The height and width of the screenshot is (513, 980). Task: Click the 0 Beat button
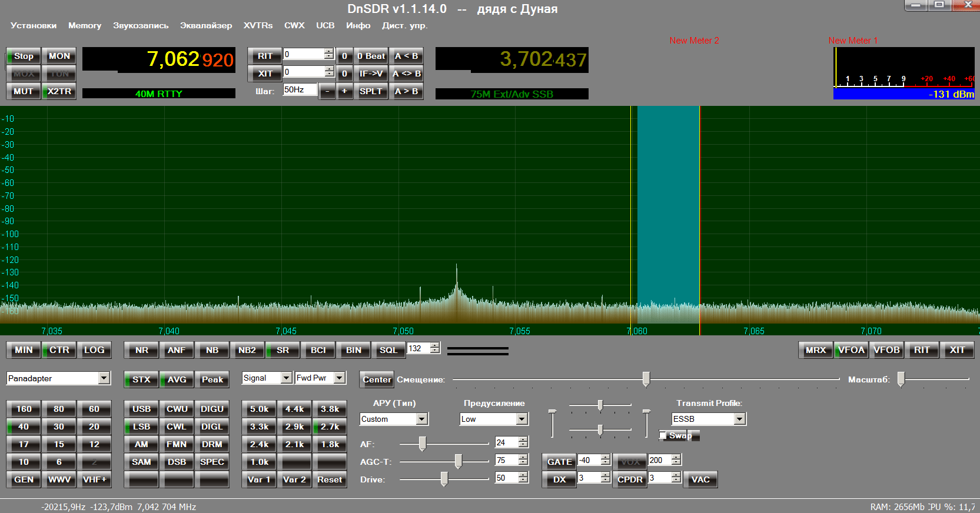(371, 56)
